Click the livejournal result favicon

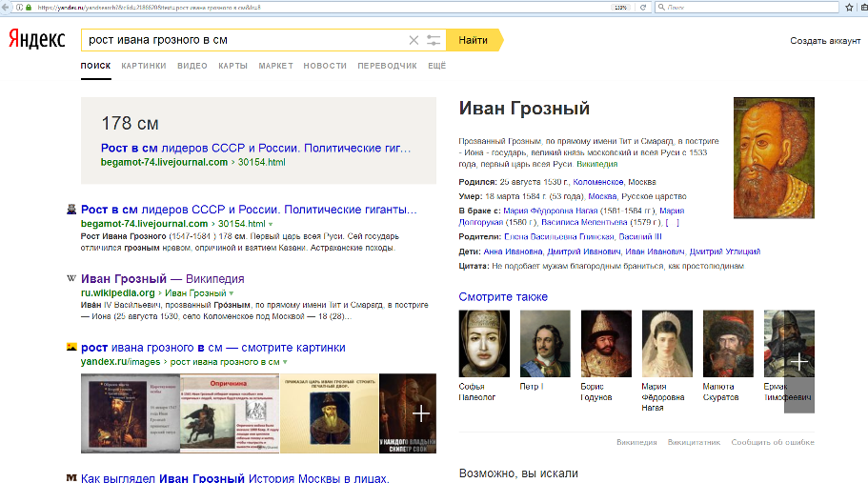[71, 210]
